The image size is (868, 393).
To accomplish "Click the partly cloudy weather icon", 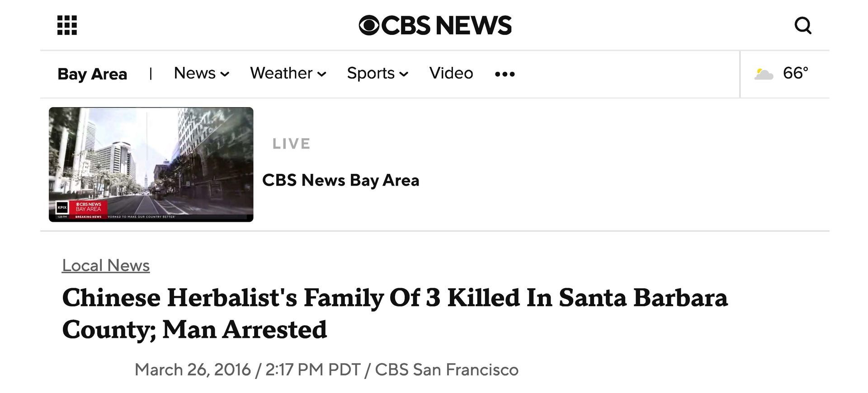I will tap(763, 74).
